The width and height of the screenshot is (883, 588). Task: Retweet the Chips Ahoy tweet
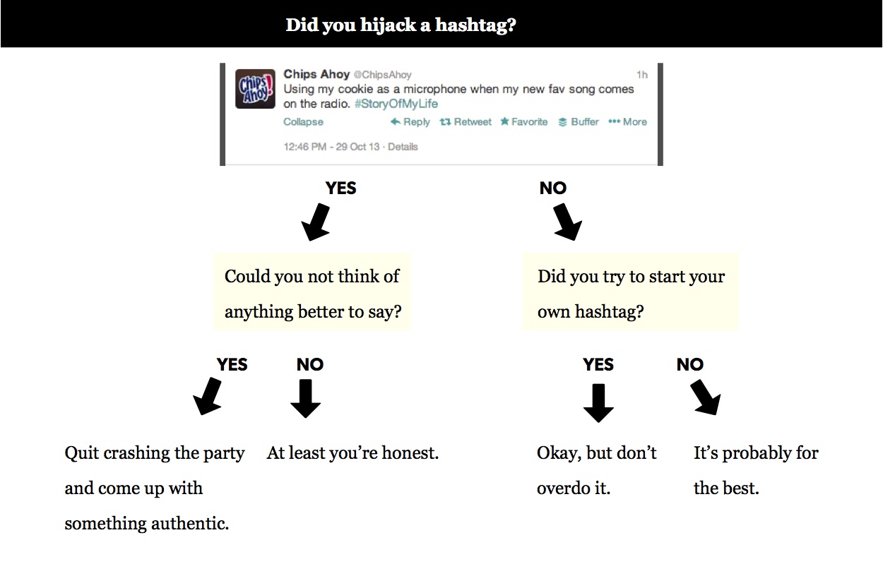click(x=466, y=122)
